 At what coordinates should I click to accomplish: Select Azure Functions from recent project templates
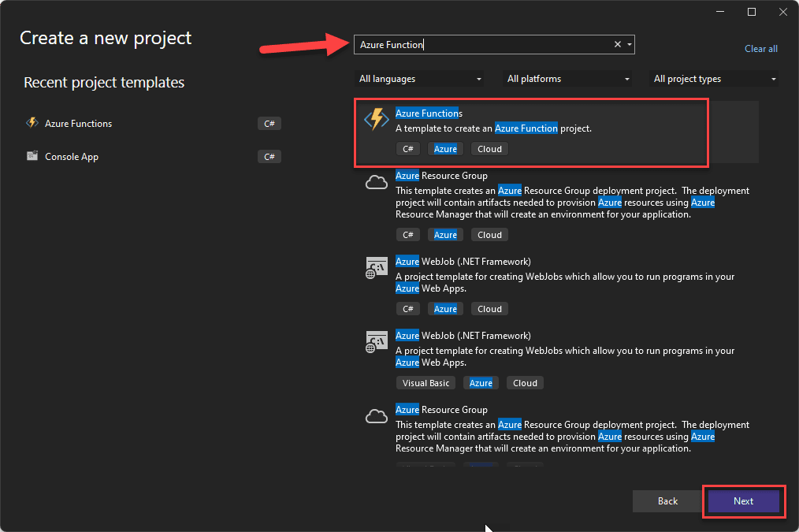pyautogui.click(x=78, y=124)
